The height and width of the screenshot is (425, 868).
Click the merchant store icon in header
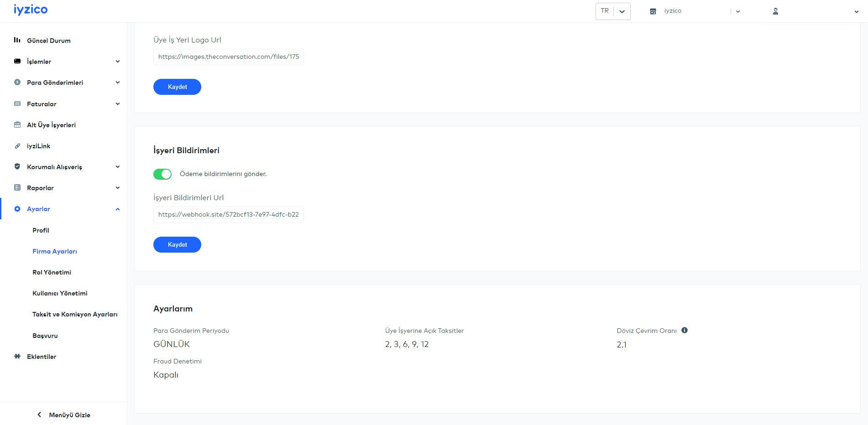pos(653,11)
